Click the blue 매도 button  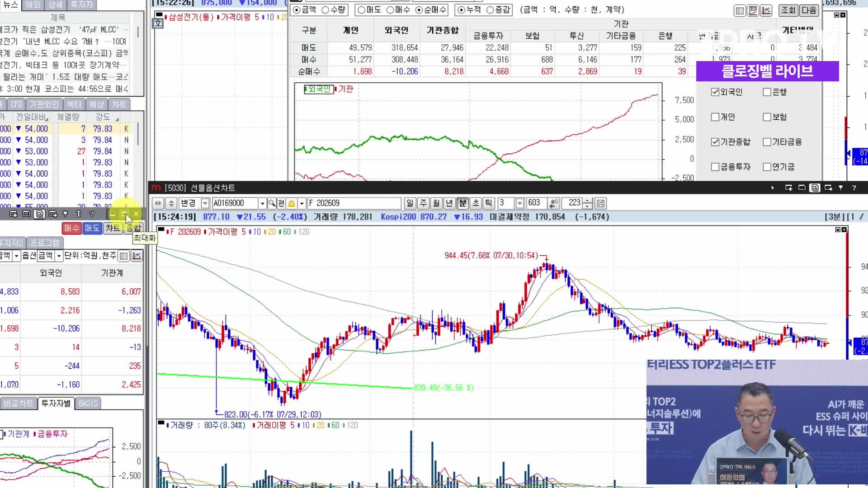tap(92, 228)
